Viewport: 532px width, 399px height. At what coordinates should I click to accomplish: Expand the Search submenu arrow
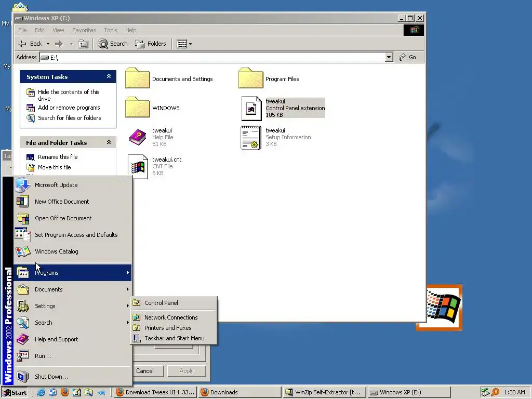[128, 322]
